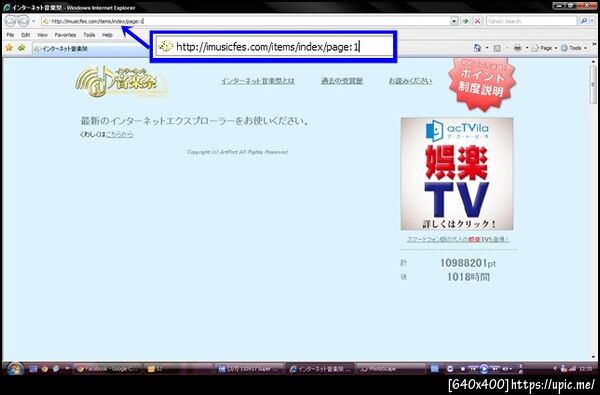Click the green Go/Refresh arrow icon
This screenshot has height=395, width=600.
point(465,21)
